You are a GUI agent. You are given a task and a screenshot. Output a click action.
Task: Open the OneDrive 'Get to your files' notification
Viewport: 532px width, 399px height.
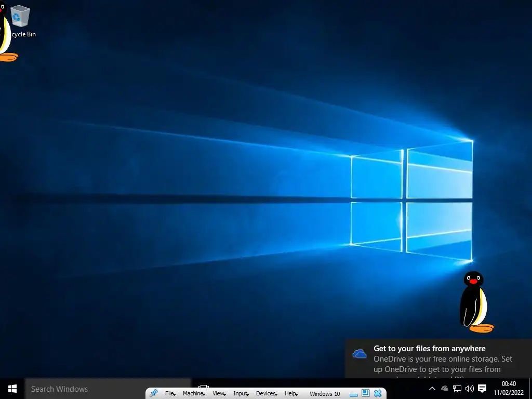point(438,359)
